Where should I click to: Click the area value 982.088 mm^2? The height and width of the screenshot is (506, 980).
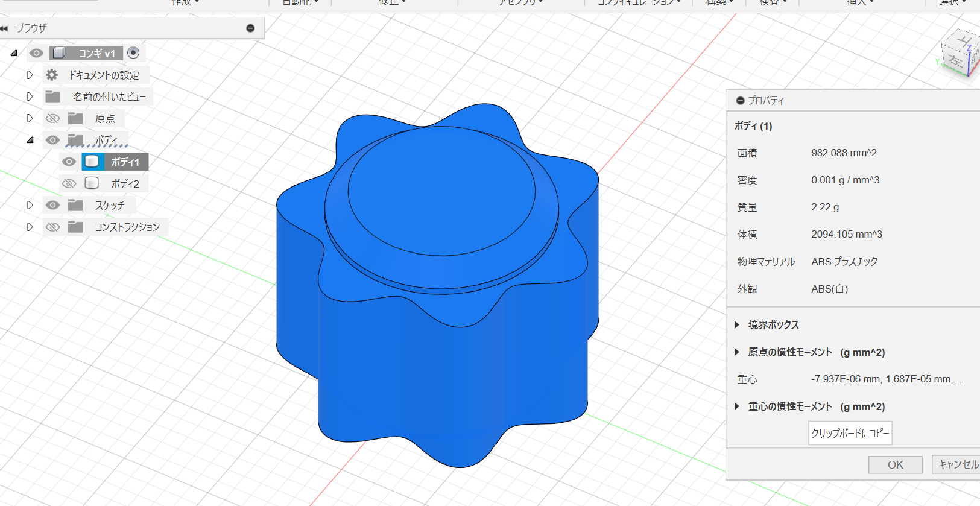[x=844, y=153]
